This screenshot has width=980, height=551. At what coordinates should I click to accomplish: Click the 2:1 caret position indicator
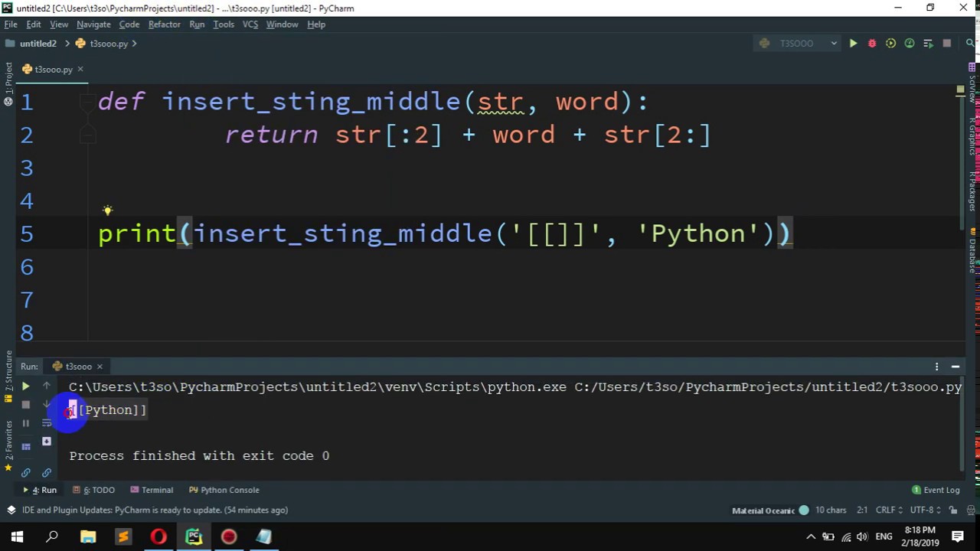(862, 510)
